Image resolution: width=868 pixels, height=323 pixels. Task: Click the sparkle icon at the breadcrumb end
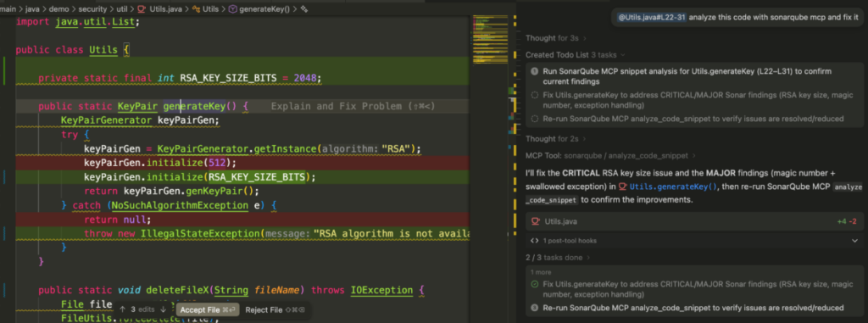click(x=304, y=8)
